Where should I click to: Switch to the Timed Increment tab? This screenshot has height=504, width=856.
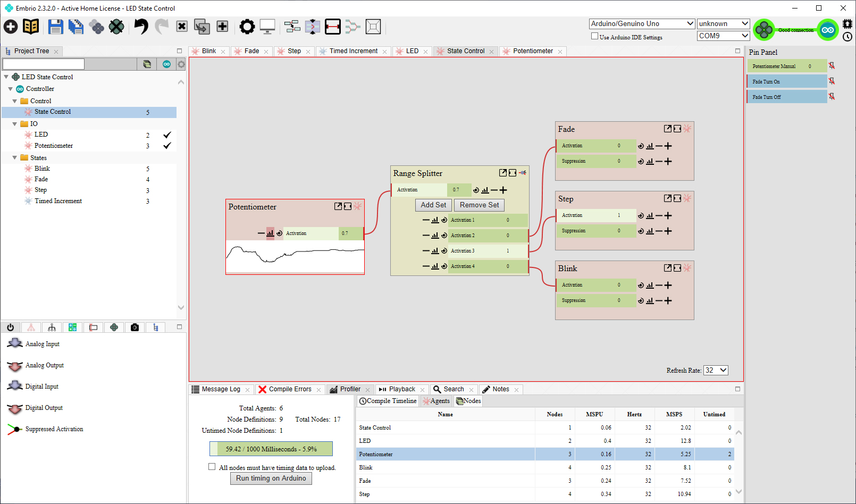tap(354, 51)
